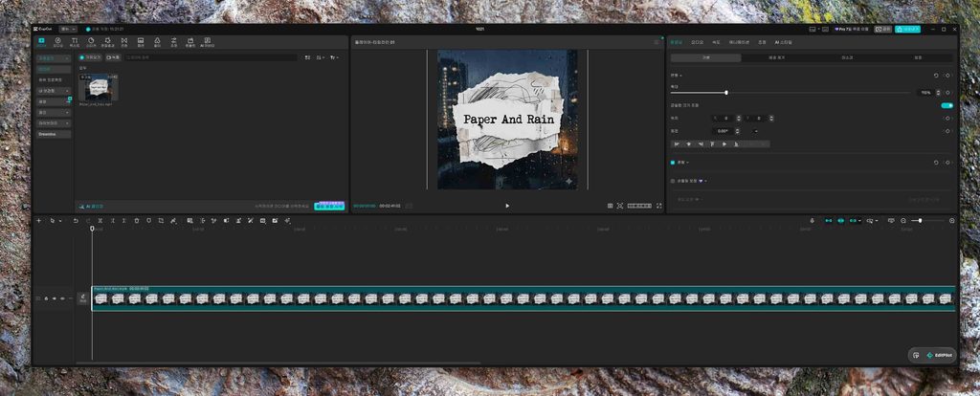The width and height of the screenshot is (980, 396).
Task: Toggle clip linkage in timeline toolbar
Action: click(x=853, y=221)
